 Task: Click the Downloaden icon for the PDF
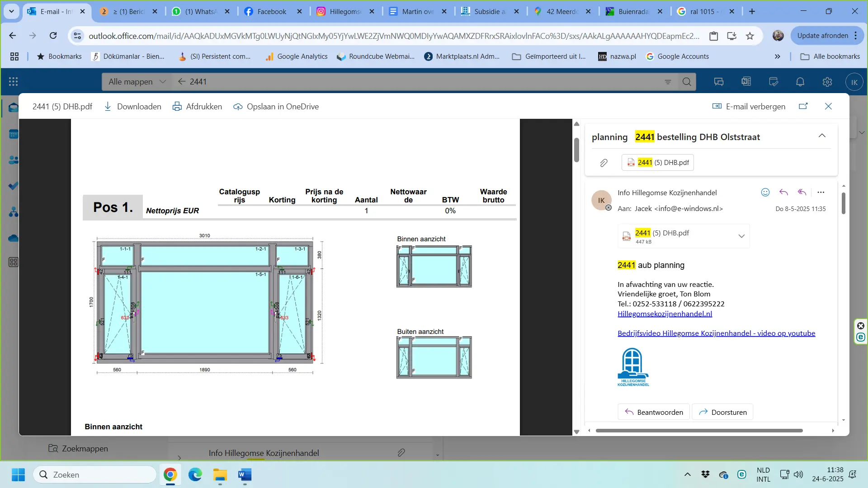tap(108, 107)
